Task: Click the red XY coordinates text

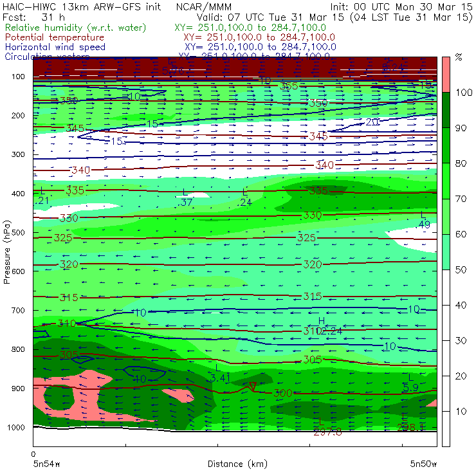Action: pos(259,37)
